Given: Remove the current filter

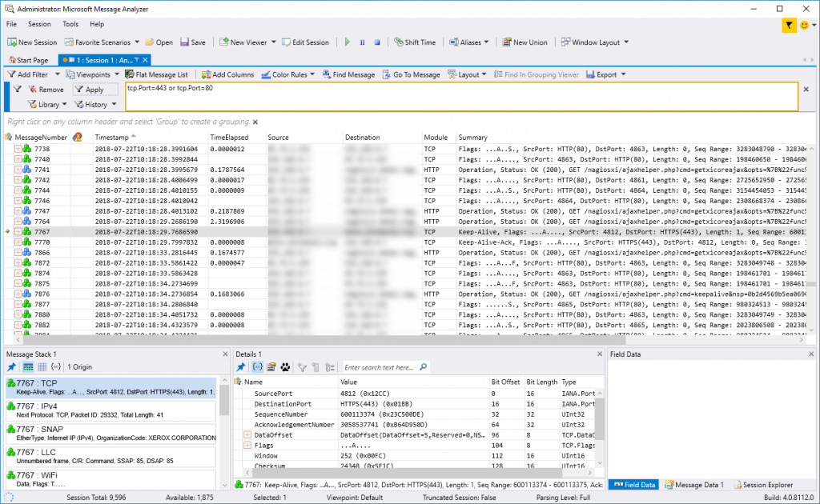Looking at the screenshot, I should click(x=46, y=90).
